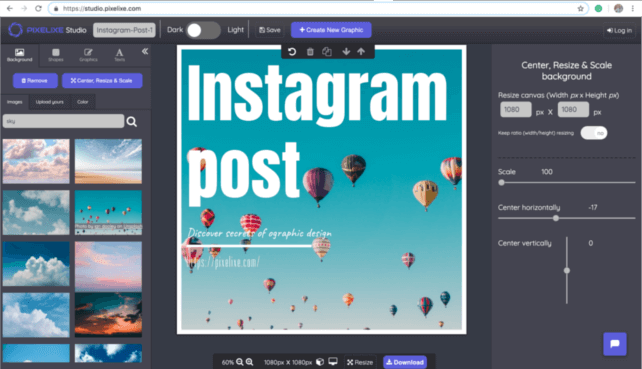Click the trash delete icon above canvas

coord(310,52)
